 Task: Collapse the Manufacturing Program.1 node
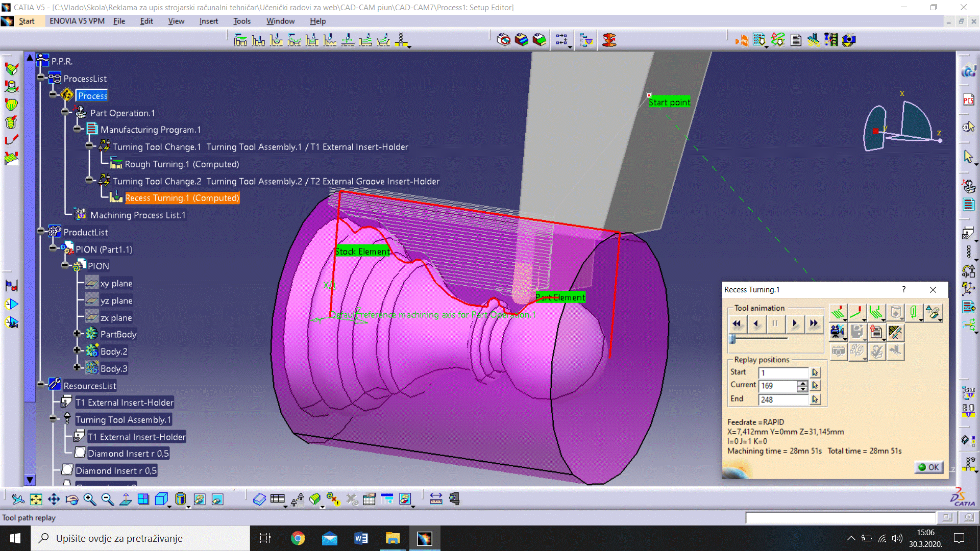coord(77,129)
